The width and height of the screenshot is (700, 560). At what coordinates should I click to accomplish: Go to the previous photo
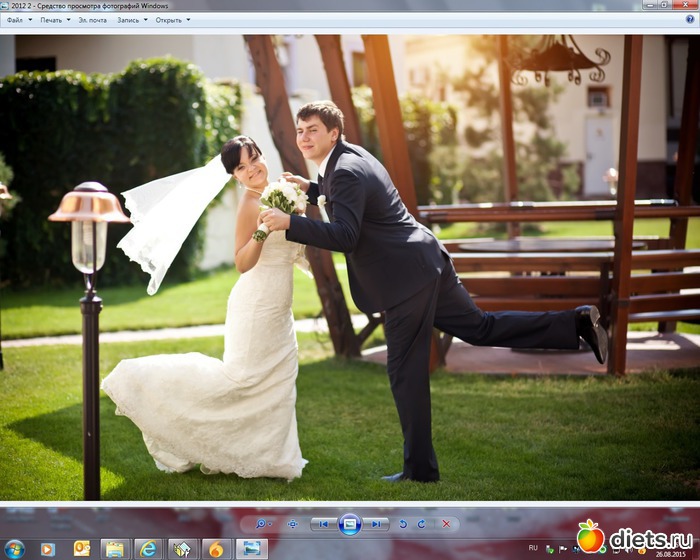click(323, 523)
